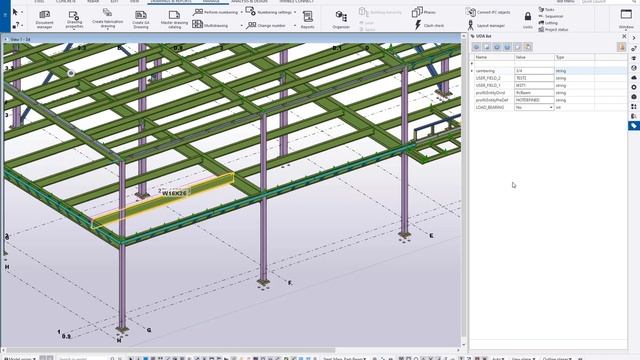Click Convert IFC objects
The height and width of the screenshot is (360, 640).
click(488, 12)
